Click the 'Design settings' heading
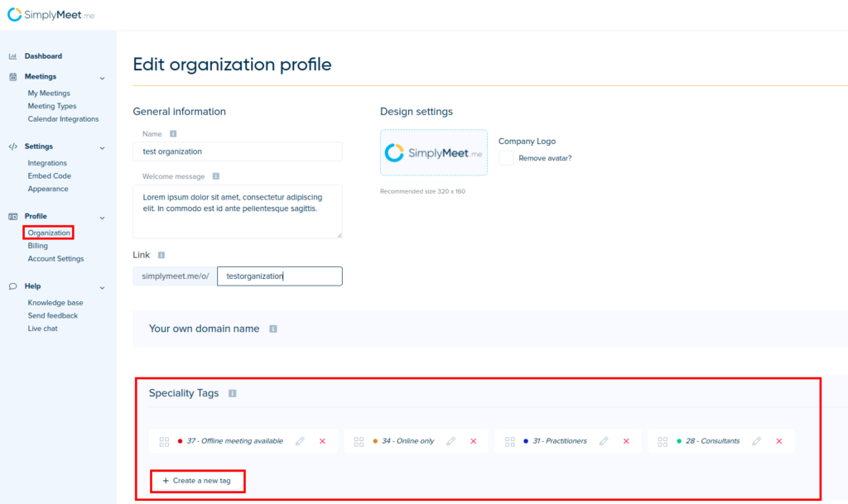 point(417,112)
